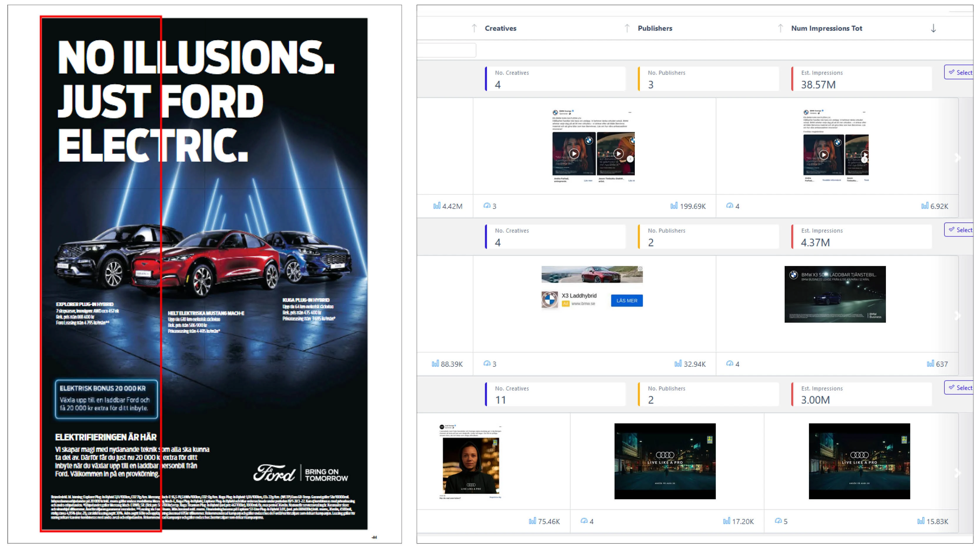The height and width of the screenshot is (551, 980).
Task: Click the Ford logo in the print ad
Action: (x=274, y=473)
